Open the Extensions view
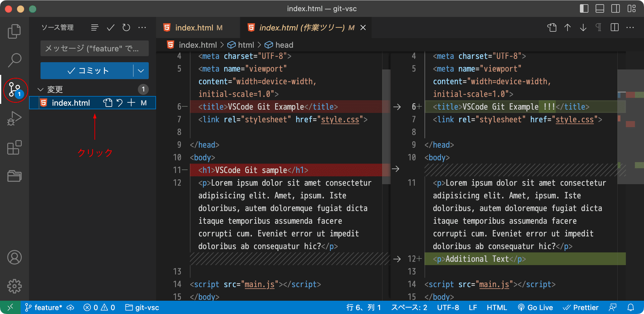Image resolution: width=644 pixels, height=314 pixels. coord(14,147)
